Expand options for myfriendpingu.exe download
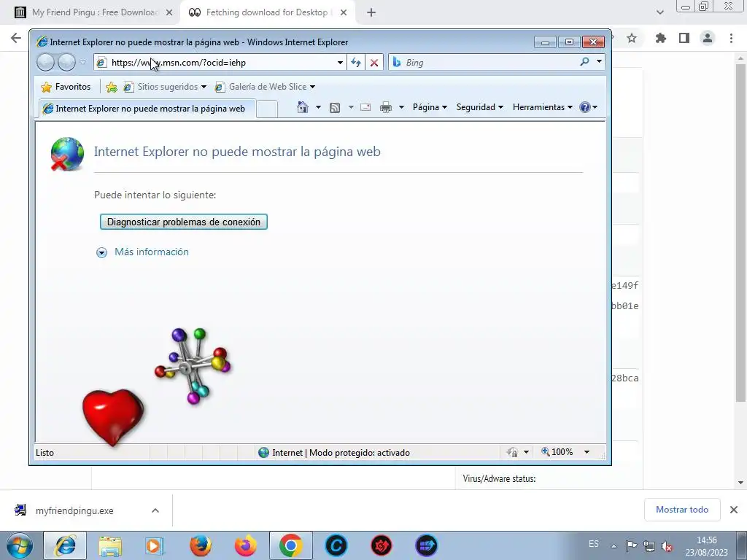Image resolution: width=747 pixels, height=560 pixels. pyautogui.click(x=155, y=510)
